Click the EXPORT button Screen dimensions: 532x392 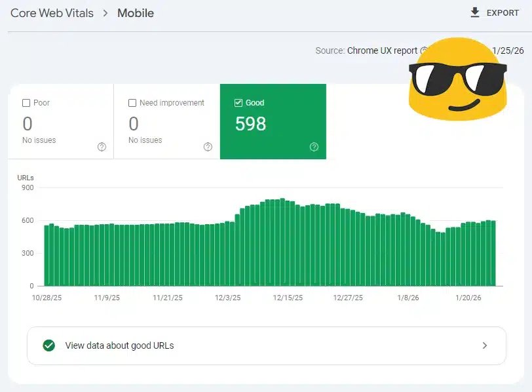497,12
